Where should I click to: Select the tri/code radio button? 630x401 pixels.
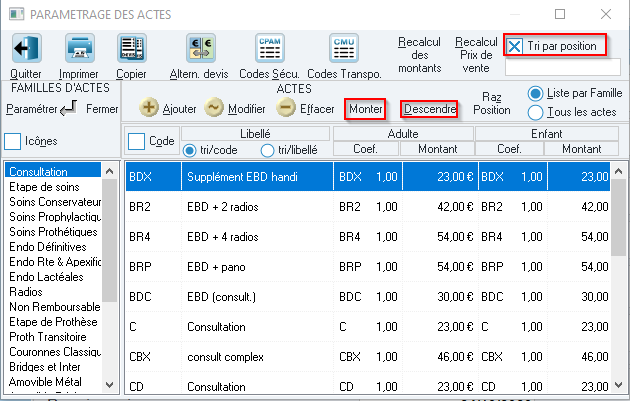click(x=189, y=150)
